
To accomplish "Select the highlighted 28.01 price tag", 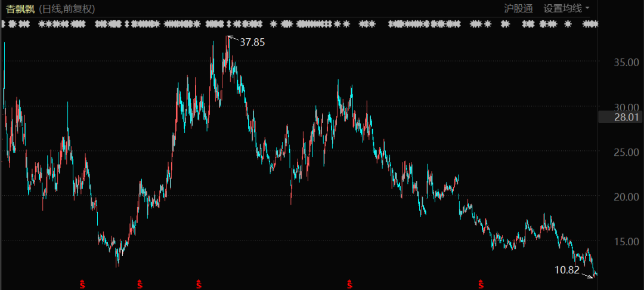I will (x=626, y=117).
